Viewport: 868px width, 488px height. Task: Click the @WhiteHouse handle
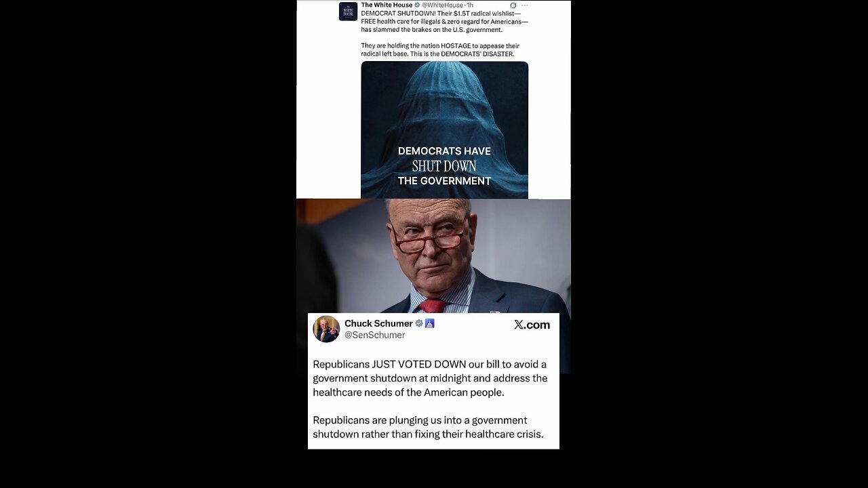coord(442,5)
